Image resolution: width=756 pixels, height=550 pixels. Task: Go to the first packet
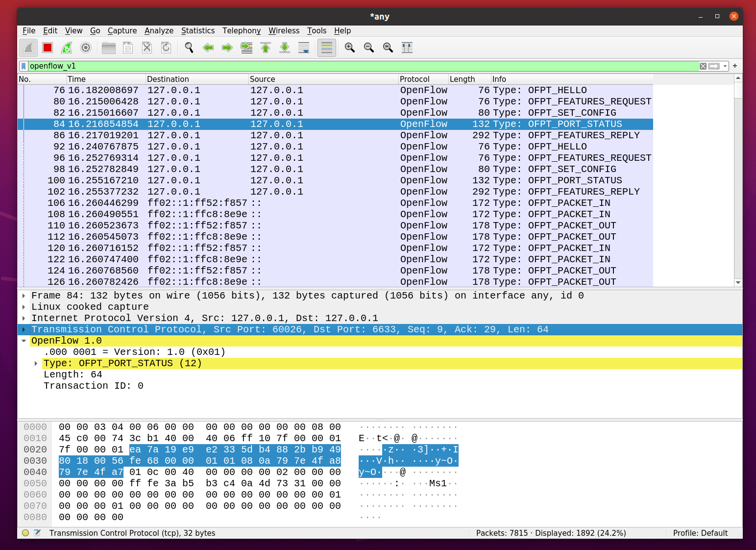tap(266, 48)
